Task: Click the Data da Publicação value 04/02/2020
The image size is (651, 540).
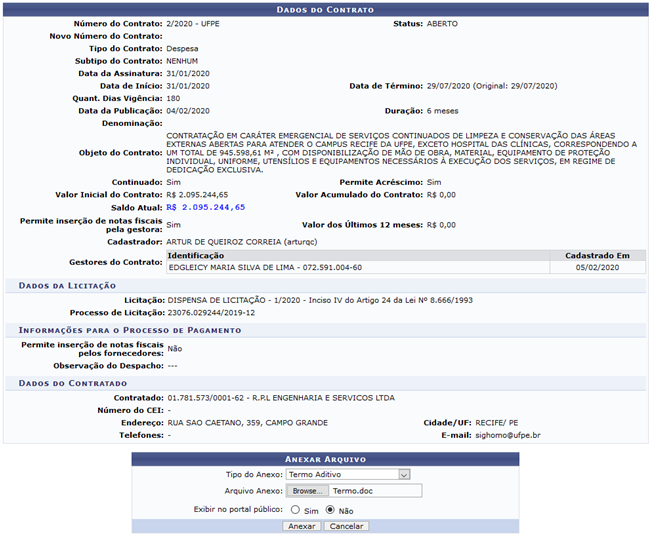Action: [x=188, y=111]
